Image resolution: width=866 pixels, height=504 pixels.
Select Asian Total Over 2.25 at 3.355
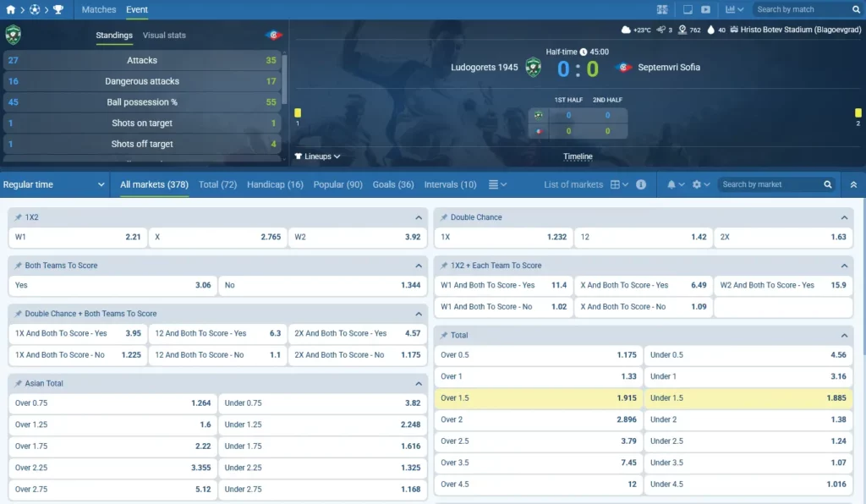tap(112, 468)
